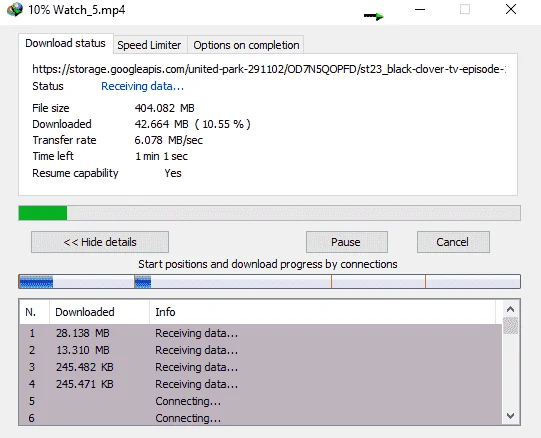Click the green overall download progress bar
This screenshot has height=438, width=541.
(x=269, y=213)
